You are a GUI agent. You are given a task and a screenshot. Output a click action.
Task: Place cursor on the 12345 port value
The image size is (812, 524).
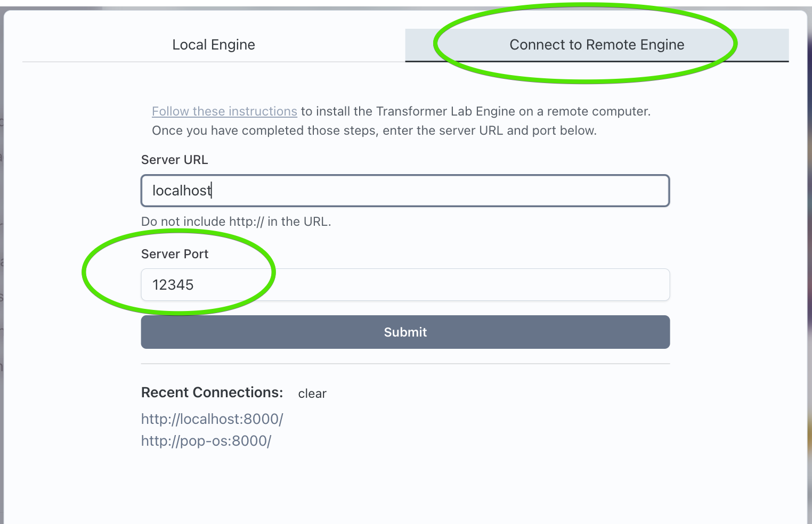tap(173, 285)
